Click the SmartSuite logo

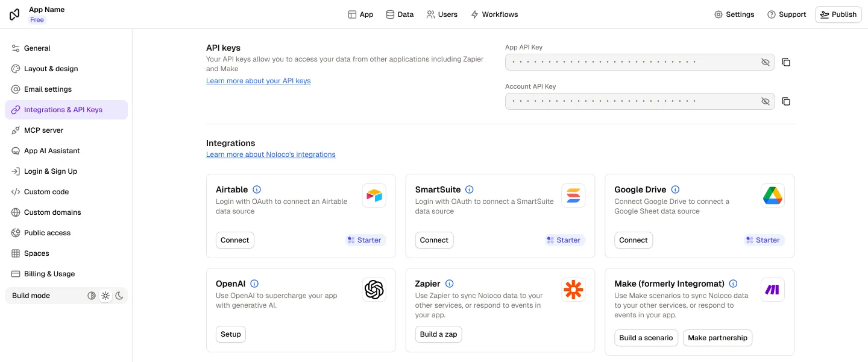click(x=573, y=195)
